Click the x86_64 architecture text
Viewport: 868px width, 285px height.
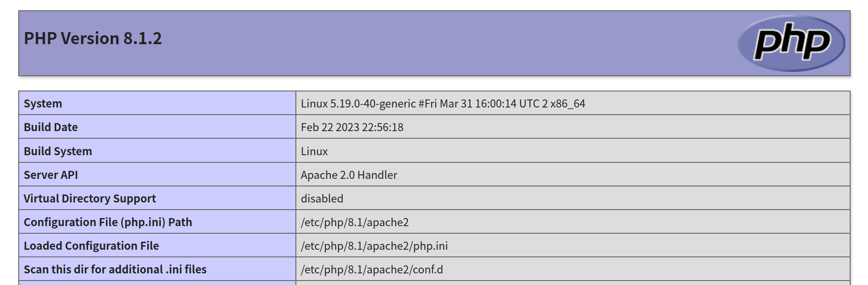(x=567, y=103)
